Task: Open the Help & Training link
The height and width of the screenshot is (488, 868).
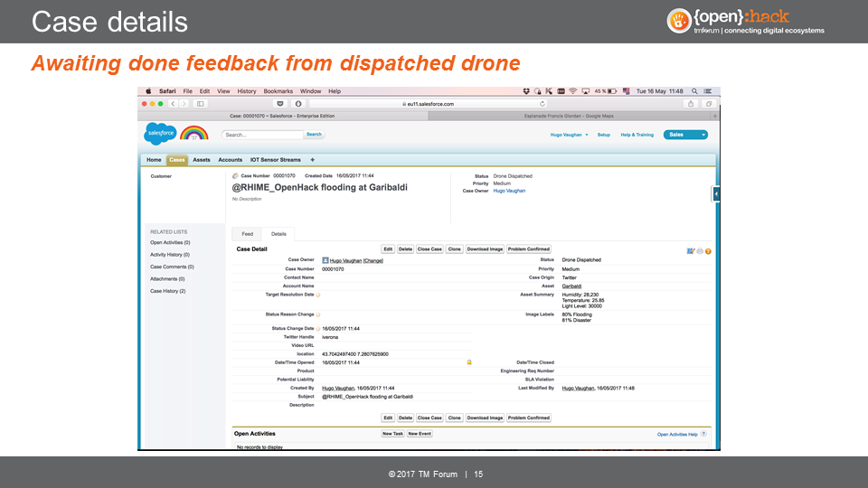Action: pyautogui.click(x=637, y=135)
